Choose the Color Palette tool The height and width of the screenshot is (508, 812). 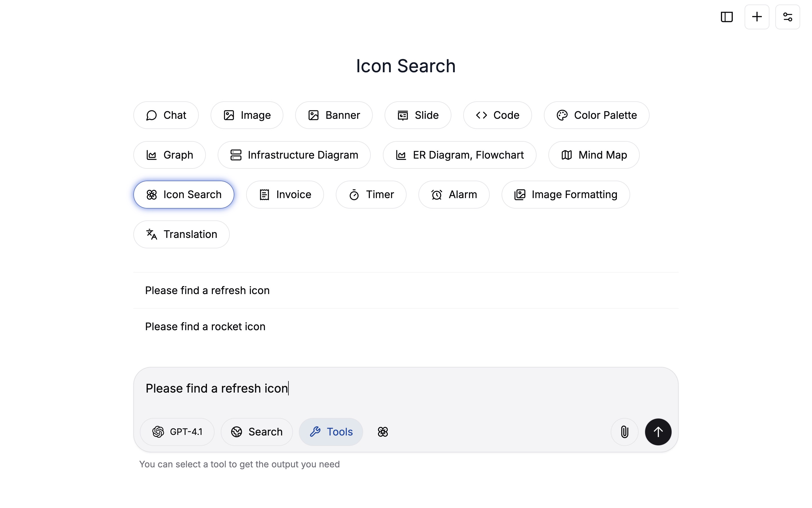pos(596,115)
